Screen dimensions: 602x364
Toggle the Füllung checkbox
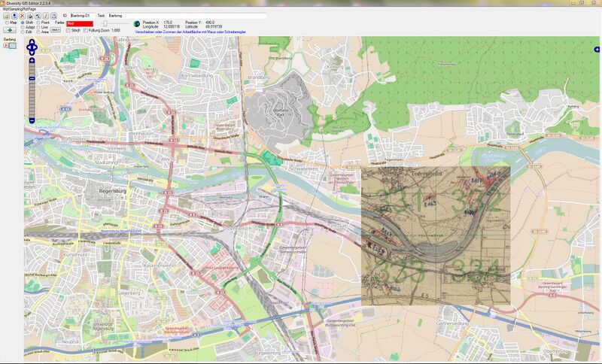pos(86,30)
